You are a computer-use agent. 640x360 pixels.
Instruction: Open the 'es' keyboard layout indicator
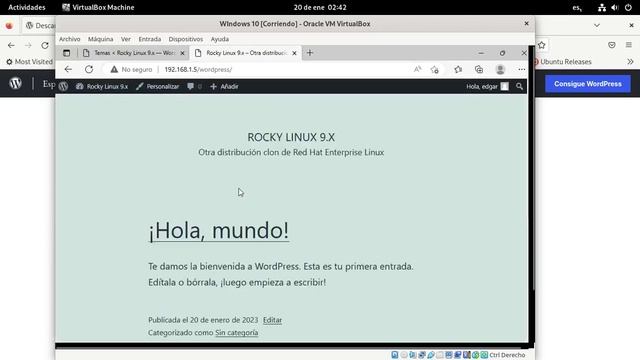tap(577, 7)
